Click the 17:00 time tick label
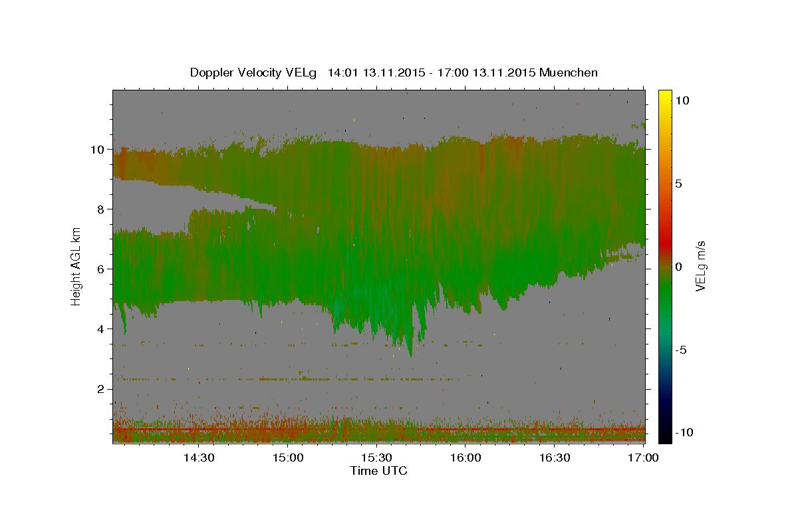Screen dimensions: 798x532 click(644, 458)
